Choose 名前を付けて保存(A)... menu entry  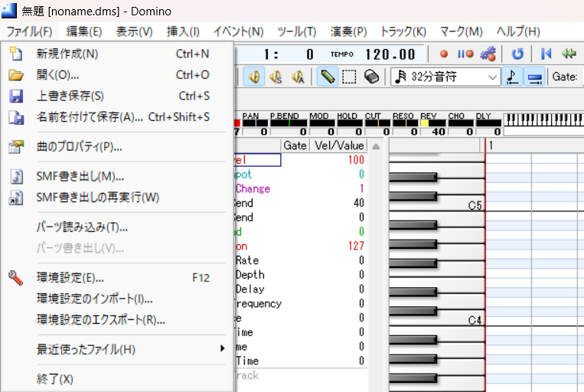pyautogui.click(x=117, y=117)
